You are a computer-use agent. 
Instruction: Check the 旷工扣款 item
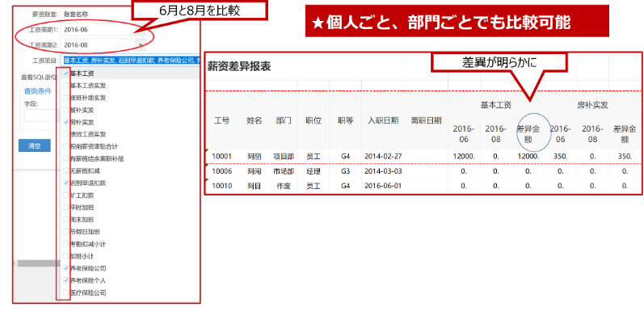[x=65, y=195]
